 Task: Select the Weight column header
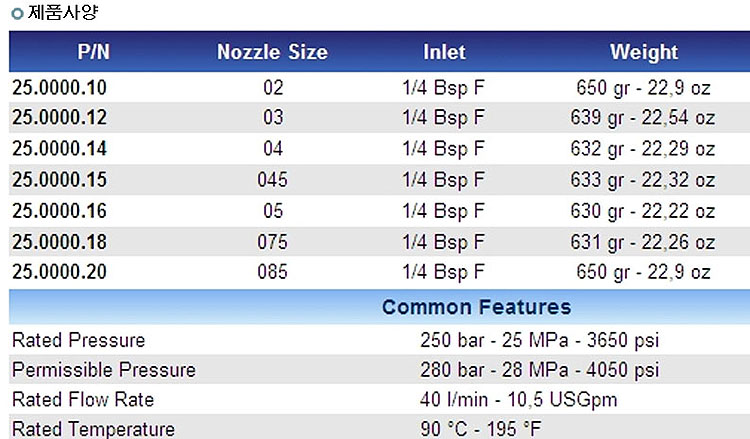[644, 52]
